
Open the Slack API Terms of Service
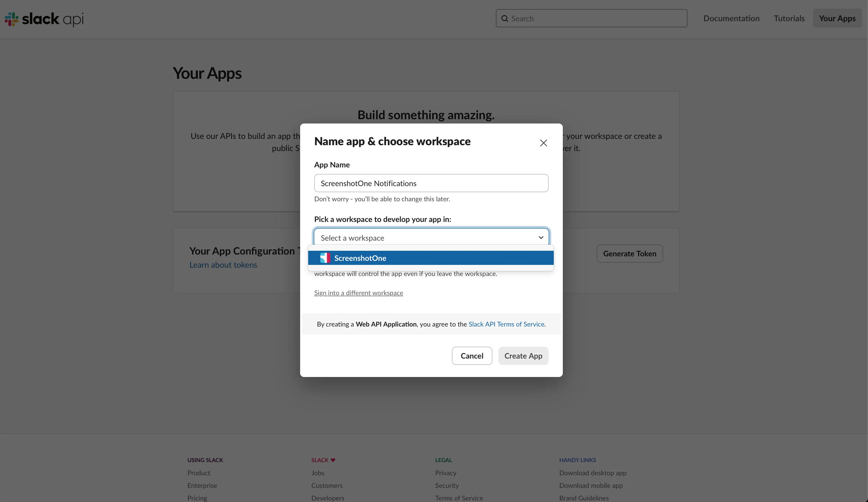[x=506, y=324]
